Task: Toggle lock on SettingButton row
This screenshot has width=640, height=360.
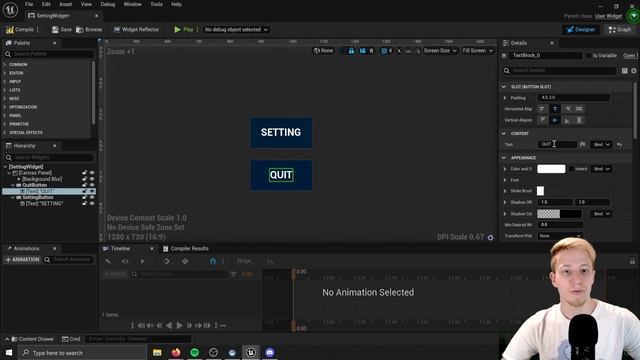Action: [84, 197]
